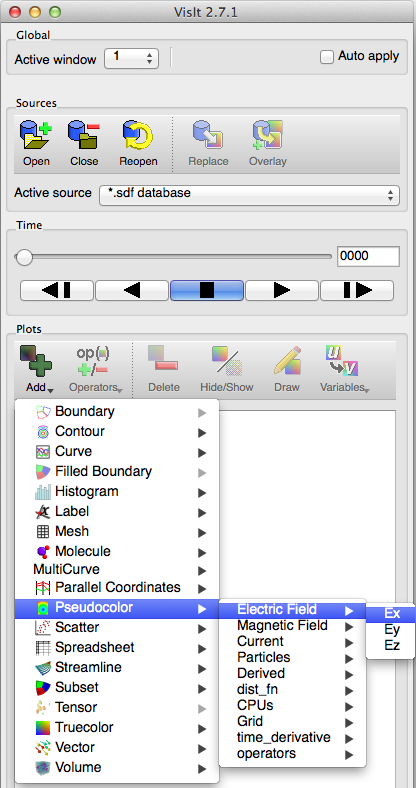
Task: Open the Operators menu
Action: coord(95,369)
